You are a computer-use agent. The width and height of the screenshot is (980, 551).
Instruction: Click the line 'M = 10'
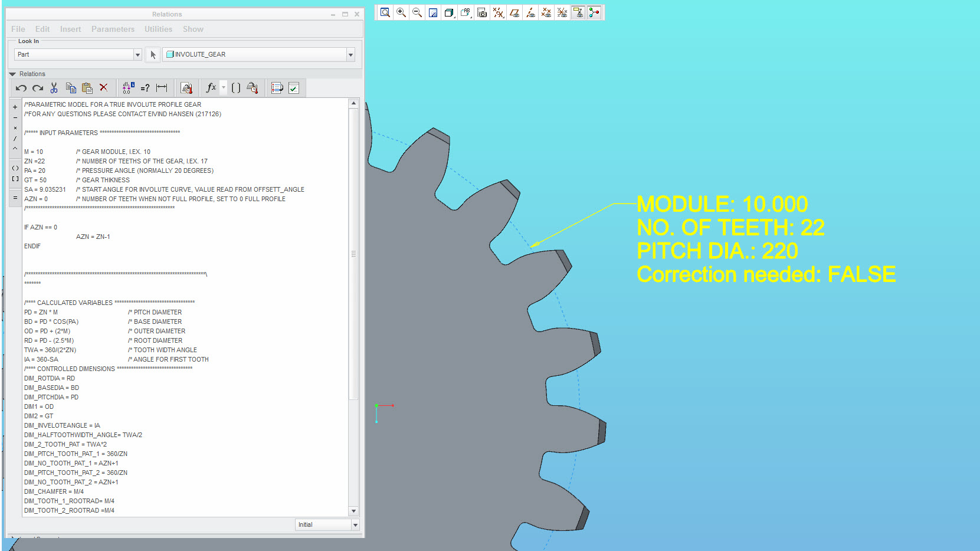pyautogui.click(x=34, y=152)
